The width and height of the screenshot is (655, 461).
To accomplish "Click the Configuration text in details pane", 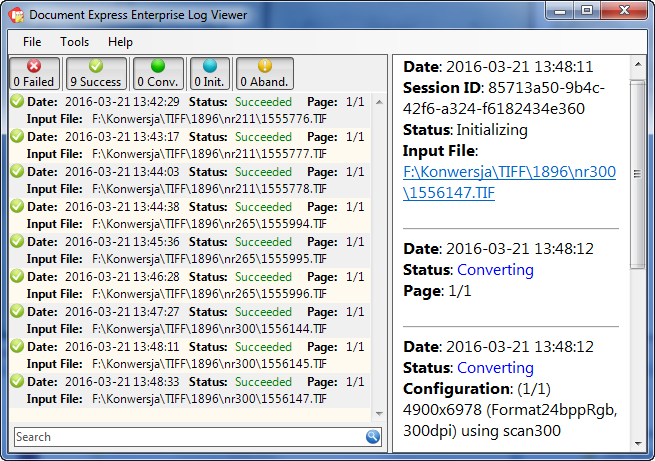I will tap(510, 410).
